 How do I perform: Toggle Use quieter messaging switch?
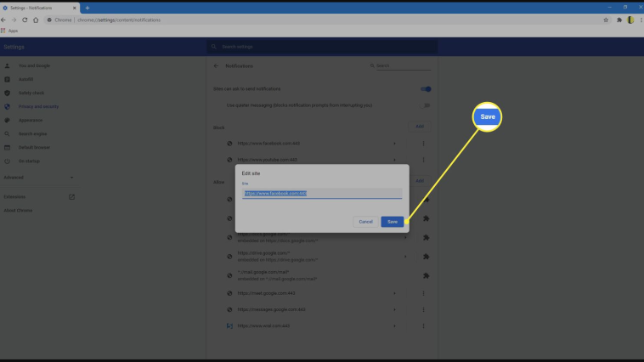point(426,105)
